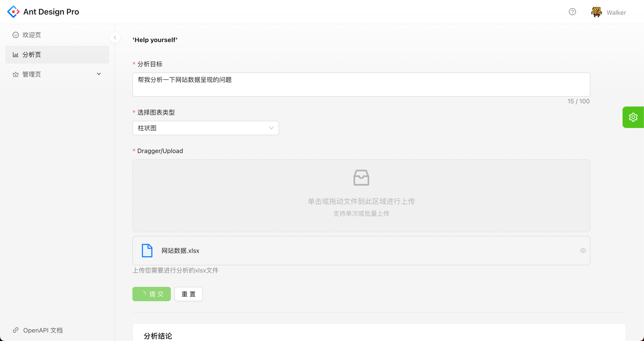Expand the 管理页 submenu chevron

pos(99,74)
